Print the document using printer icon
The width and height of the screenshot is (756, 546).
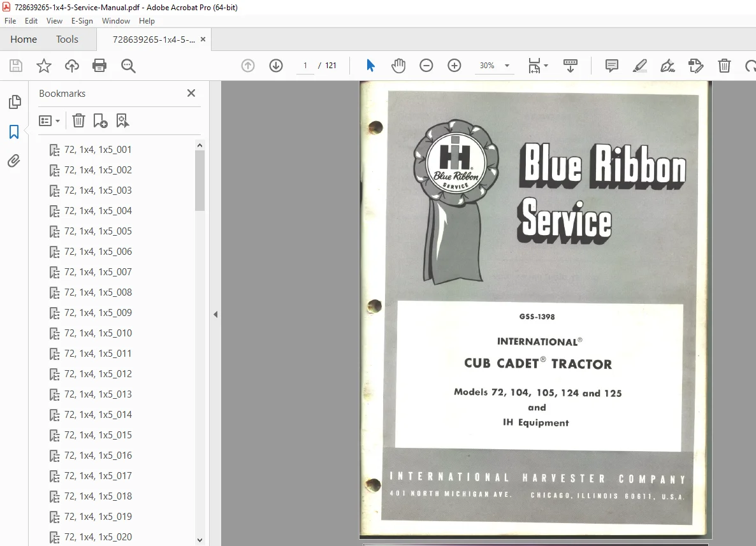tap(99, 66)
